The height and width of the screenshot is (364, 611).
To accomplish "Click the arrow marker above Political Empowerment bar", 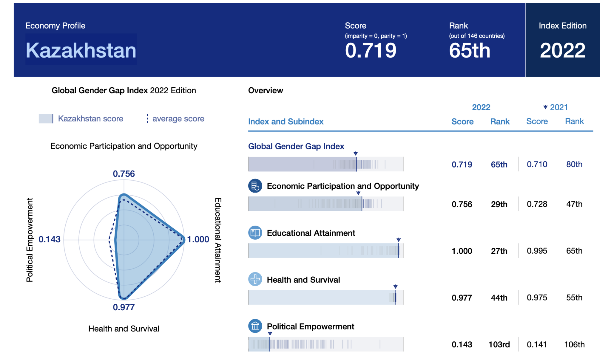I will 270,334.
